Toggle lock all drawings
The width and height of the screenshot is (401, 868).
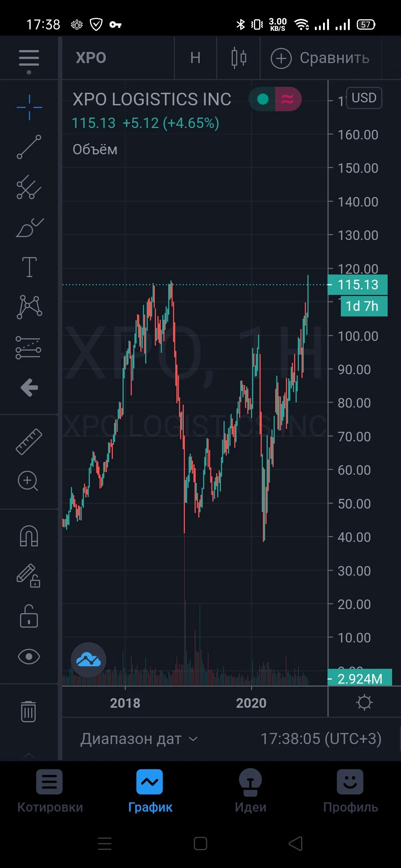click(29, 616)
